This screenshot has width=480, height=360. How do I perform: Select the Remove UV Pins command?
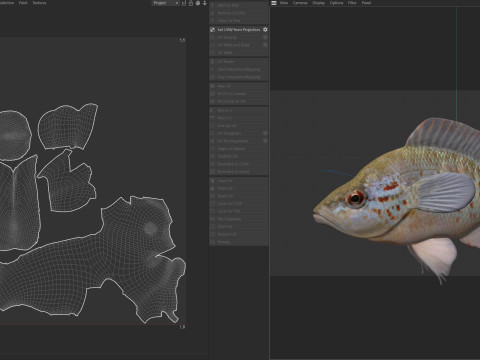tap(238, 13)
